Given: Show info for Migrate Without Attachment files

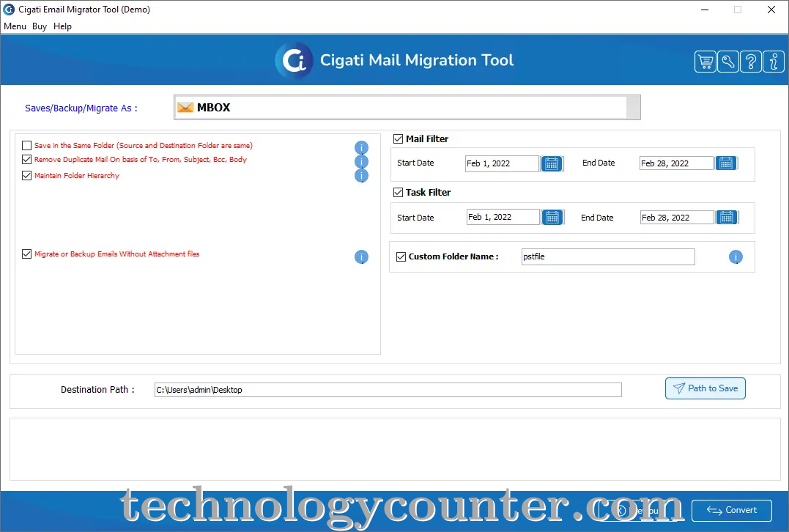Looking at the screenshot, I should tap(361, 256).
